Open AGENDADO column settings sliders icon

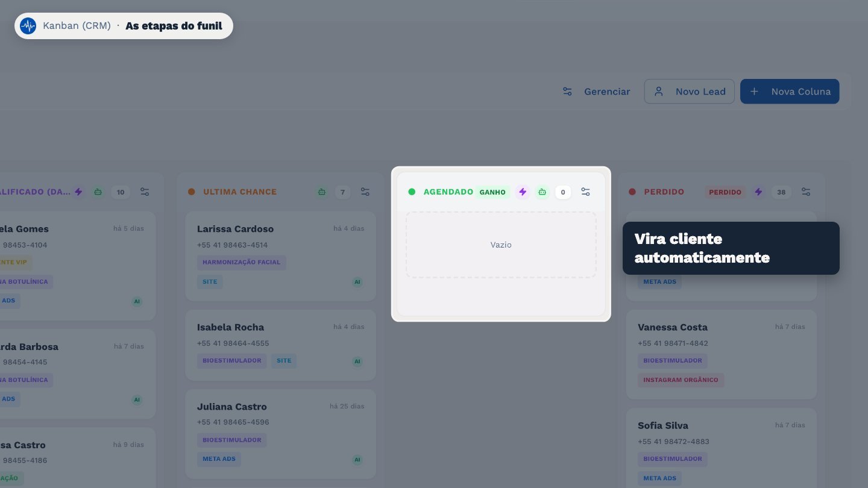[x=585, y=192]
